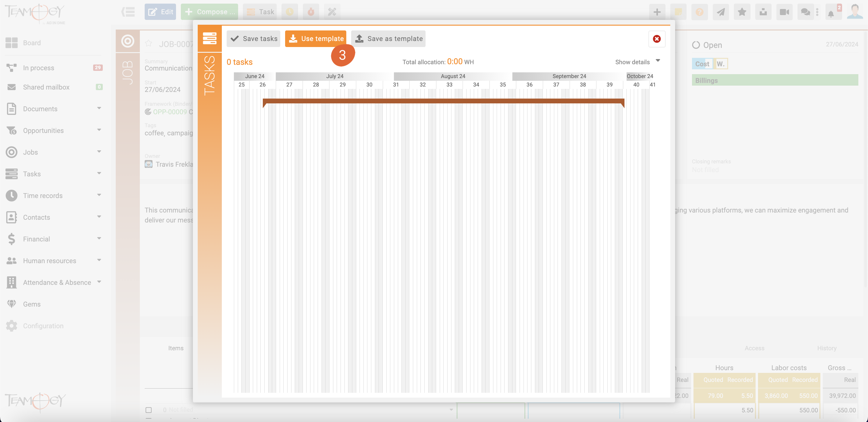Click Save as template button

pyautogui.click(x=388, y=39)
